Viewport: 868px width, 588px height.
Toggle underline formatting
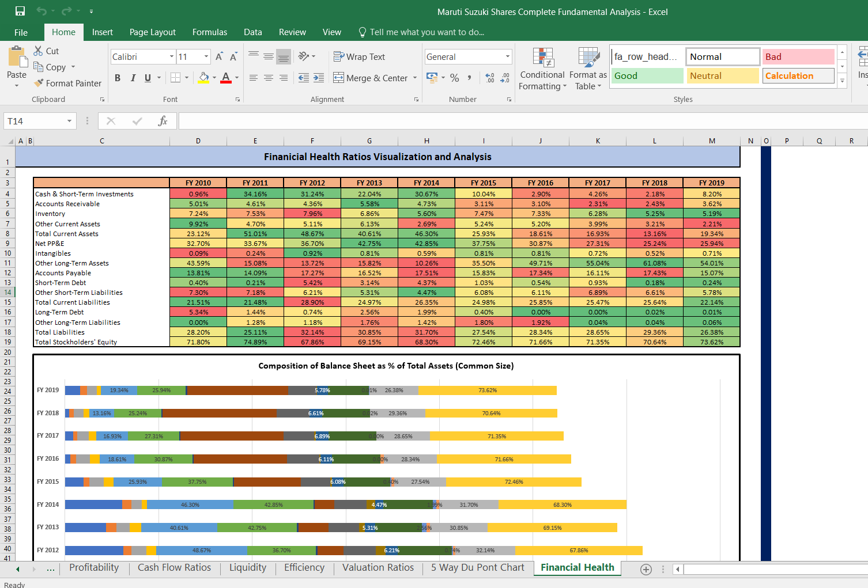tap(148, 77)
